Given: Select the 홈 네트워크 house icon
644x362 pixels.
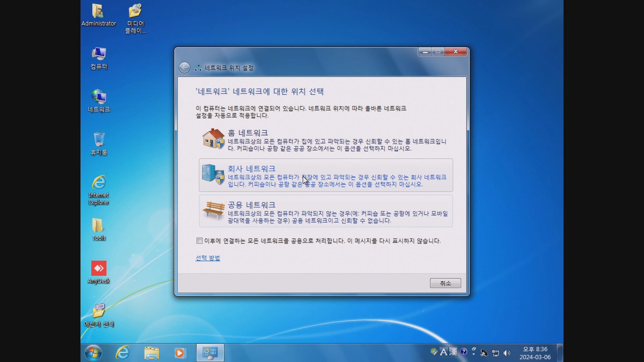Looking at the screenshot, I should [x=213, y=138].
